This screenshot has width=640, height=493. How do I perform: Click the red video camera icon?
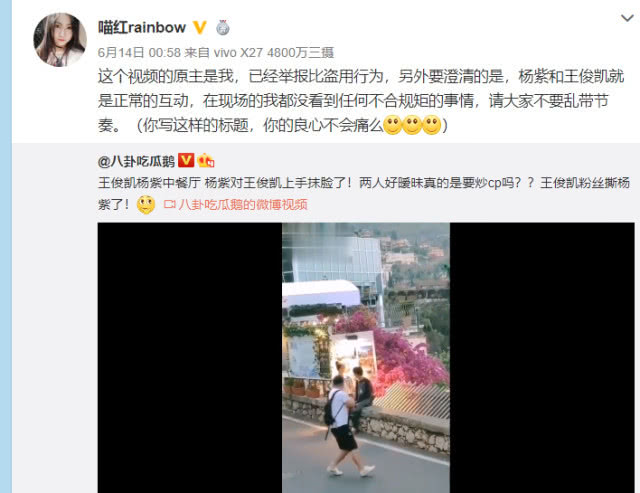click(169, 204)
